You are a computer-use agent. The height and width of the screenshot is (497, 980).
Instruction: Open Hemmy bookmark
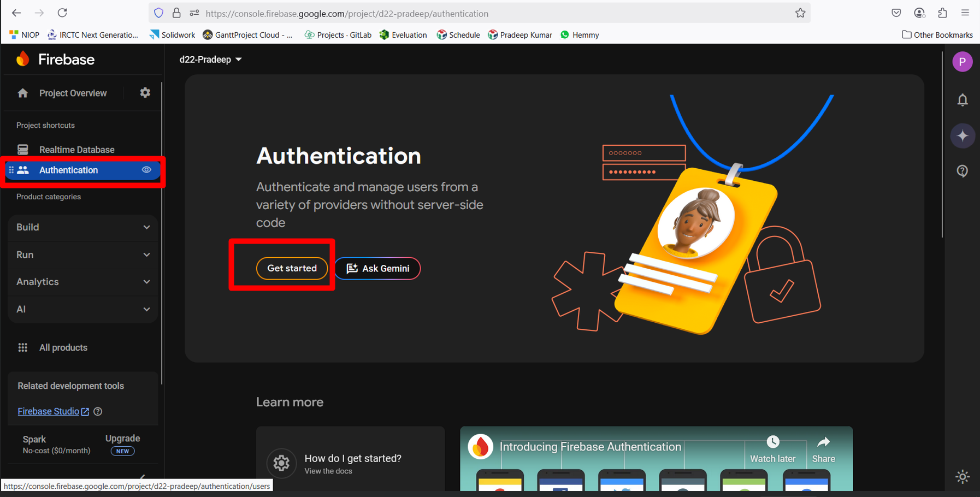pyautogui.click(x=580, y=35)
